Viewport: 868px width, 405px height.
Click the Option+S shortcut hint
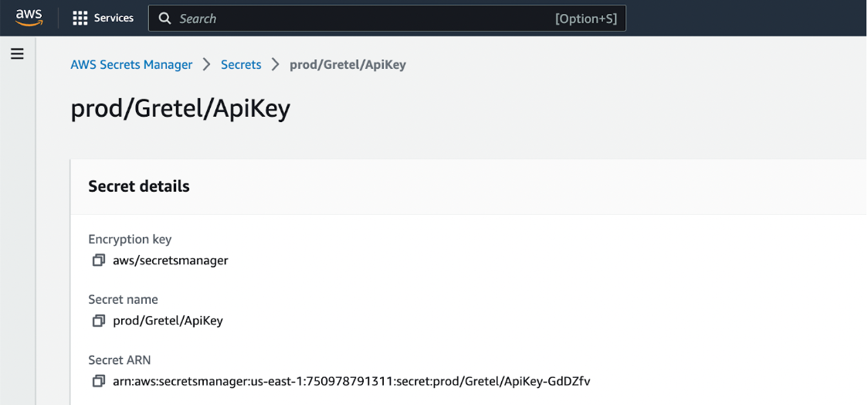click(585, 19)
